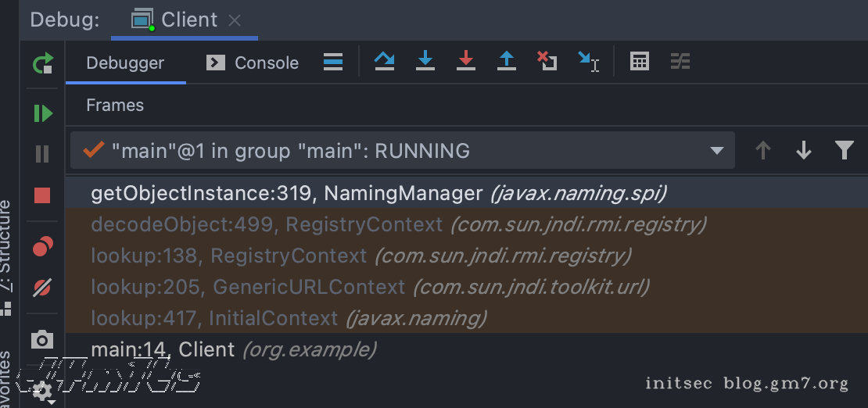
Task: Click the Rerun Client debug icon
Action: click(43, 63)
